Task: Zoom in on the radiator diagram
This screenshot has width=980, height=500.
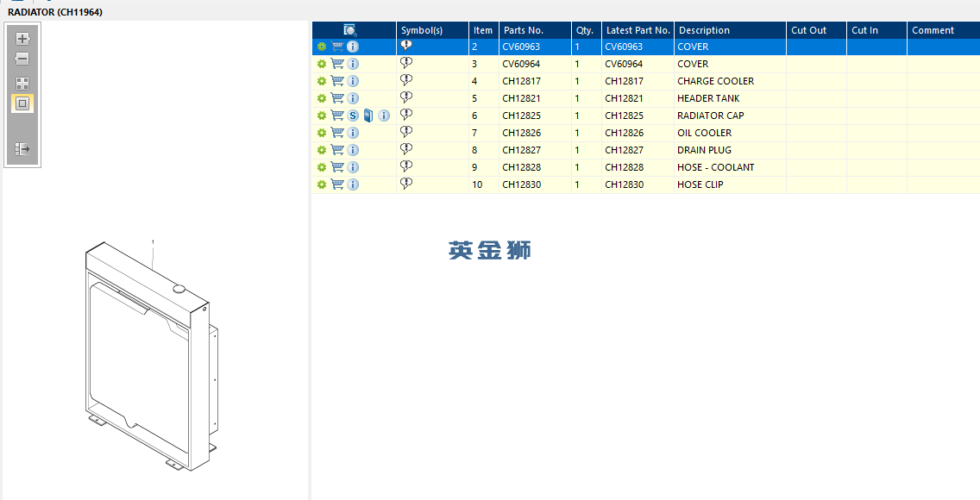Action: (22, 39)
